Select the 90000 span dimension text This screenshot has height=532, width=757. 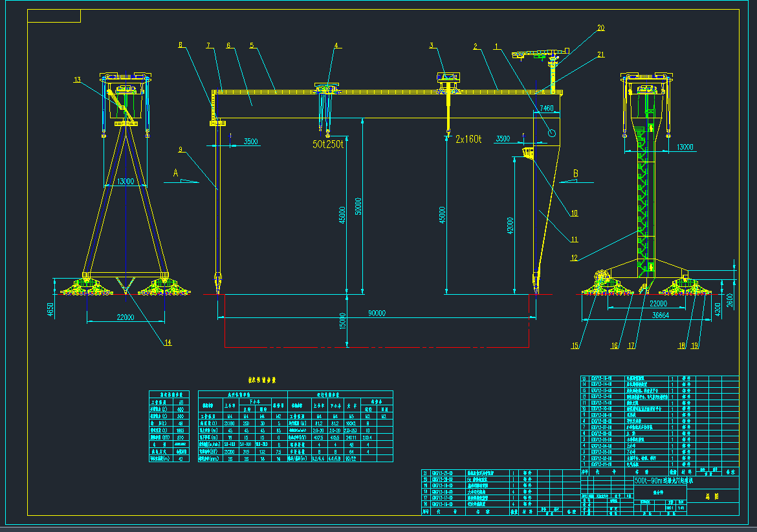coord(377,314)
